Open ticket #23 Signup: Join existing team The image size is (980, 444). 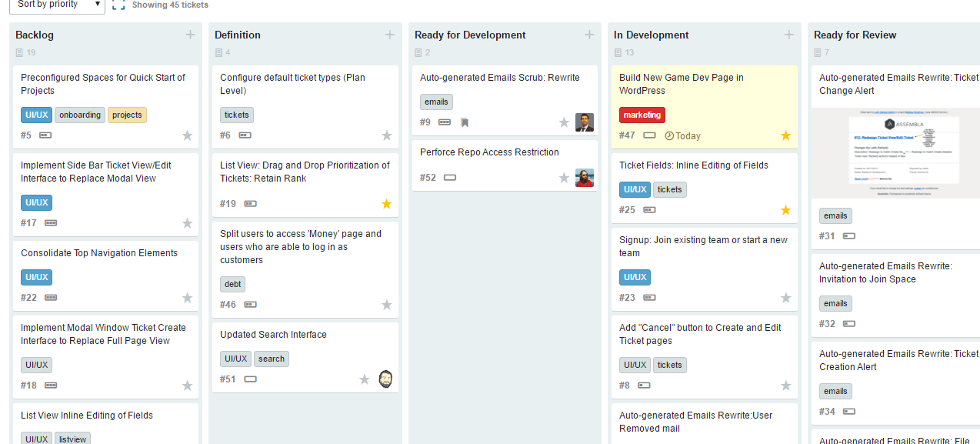click(x=702, y=246)
